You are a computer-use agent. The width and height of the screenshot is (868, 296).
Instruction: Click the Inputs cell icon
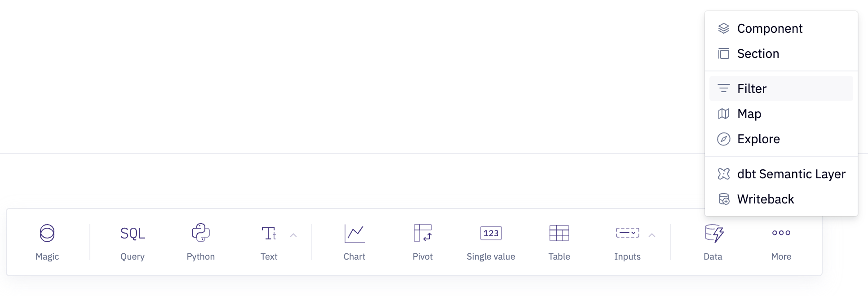tap(627, 234)
